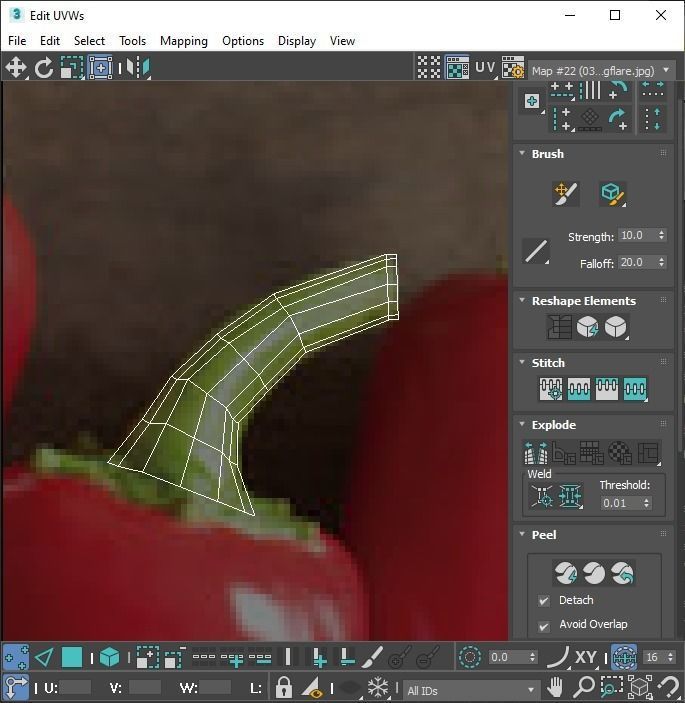Switch to Polygon sub-object mode
685x703 pixels.
[72, 657]
